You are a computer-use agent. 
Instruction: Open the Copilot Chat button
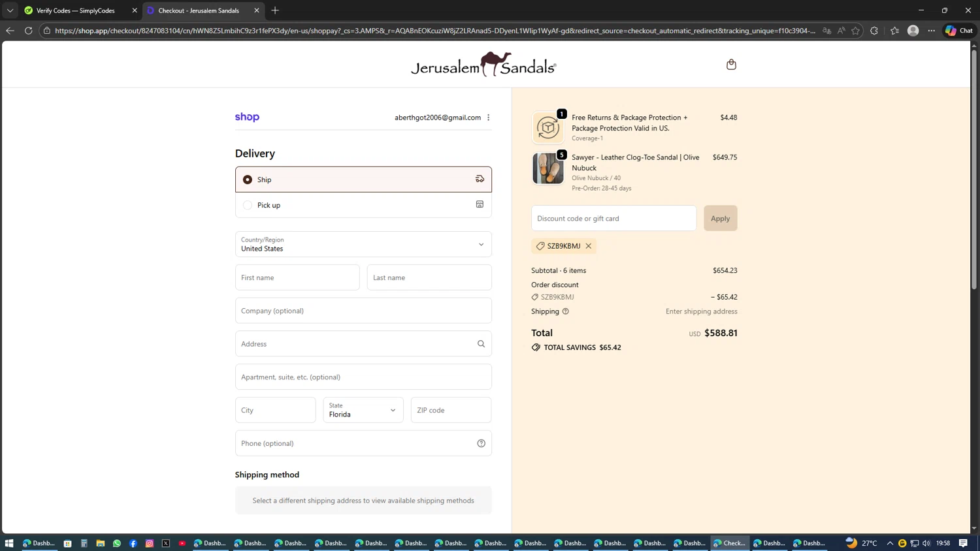pos(959,31)
